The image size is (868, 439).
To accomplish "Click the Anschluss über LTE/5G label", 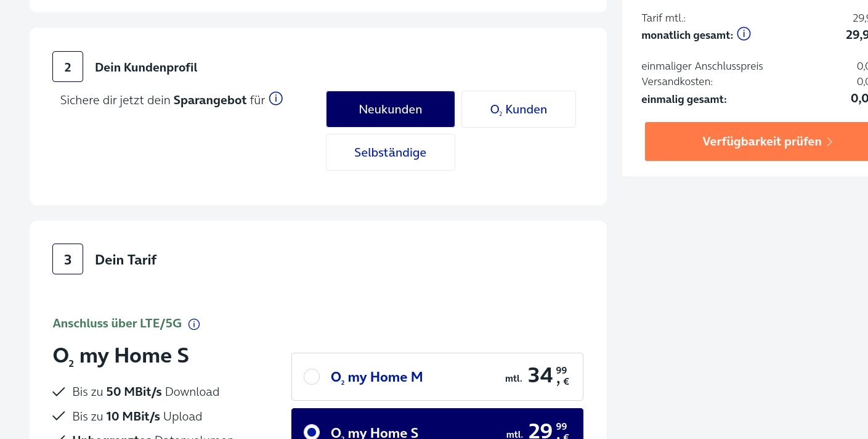I will click(x=117, y=324).
